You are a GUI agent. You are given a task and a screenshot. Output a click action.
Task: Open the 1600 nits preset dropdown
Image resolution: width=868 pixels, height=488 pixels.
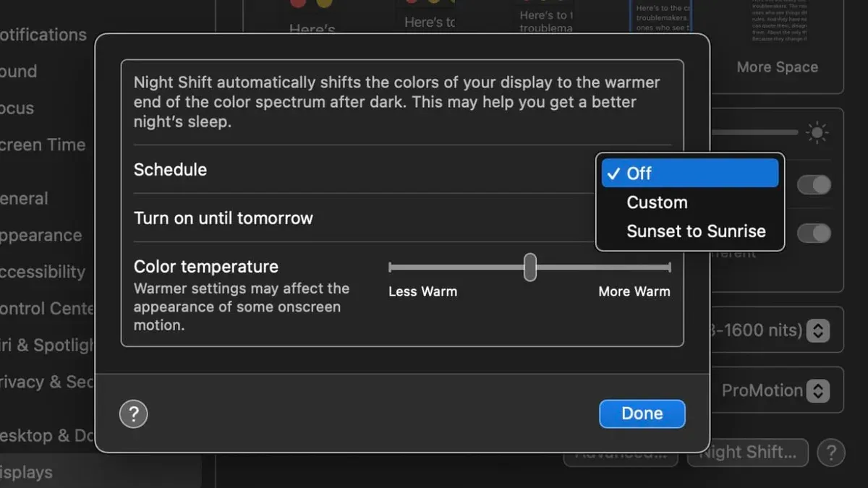click(x=817, y=331)
